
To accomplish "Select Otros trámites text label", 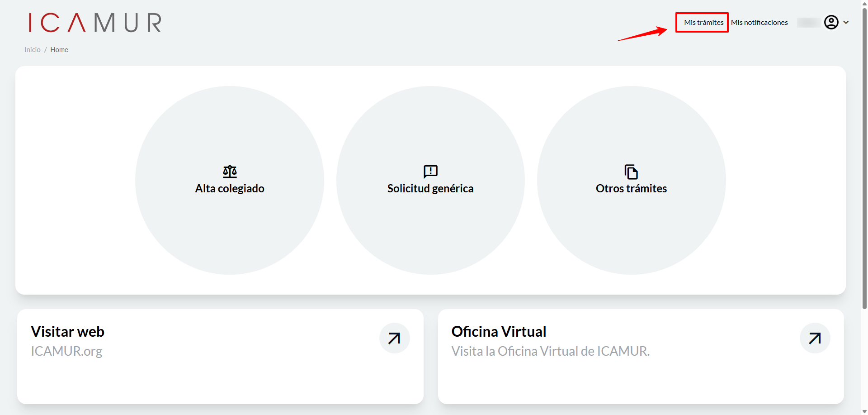I will click(631, 189).
